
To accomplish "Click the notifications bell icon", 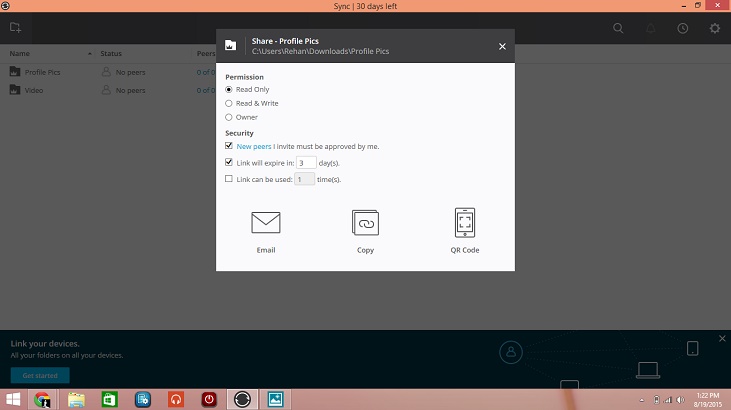I will 651,29.
